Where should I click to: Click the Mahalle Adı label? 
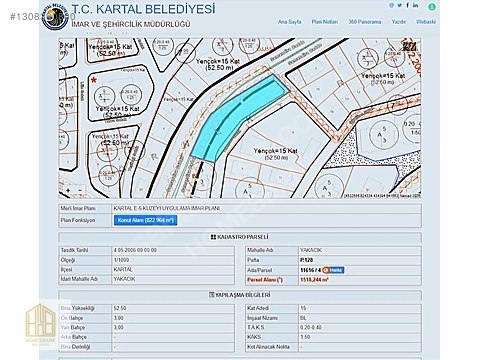click(260, 250)
